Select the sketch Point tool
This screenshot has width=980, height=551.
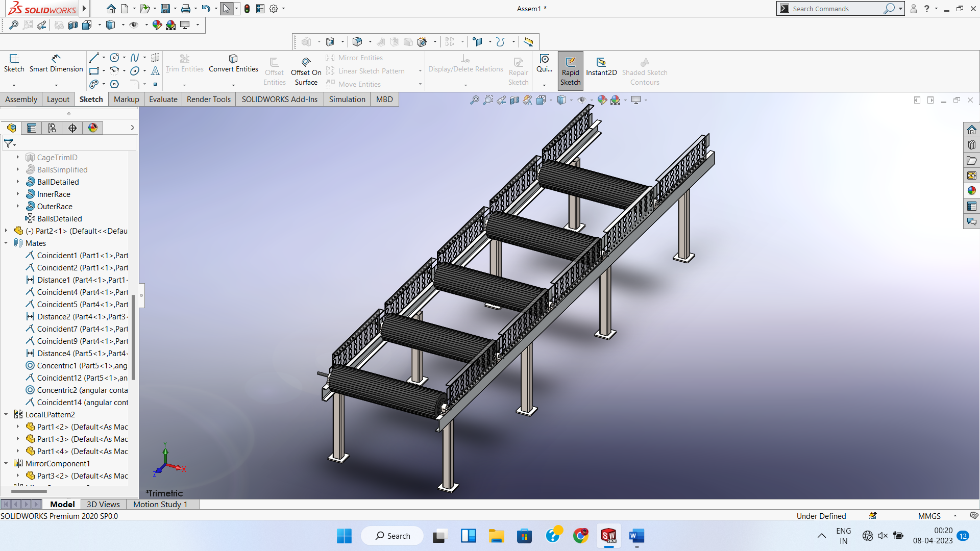click(x=155, y=84)
